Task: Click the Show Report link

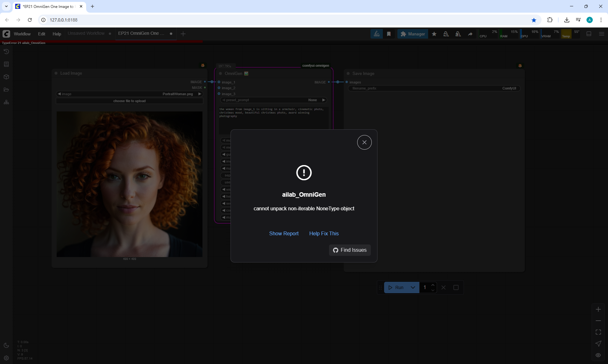Action: click(x=284, y=233)
